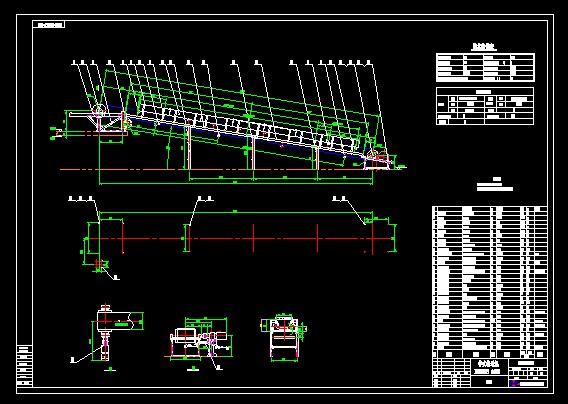The height and width of the screenshot is (404, 568).
Task: Click the revision block on the left margin
Action: (x=25, y=366)
